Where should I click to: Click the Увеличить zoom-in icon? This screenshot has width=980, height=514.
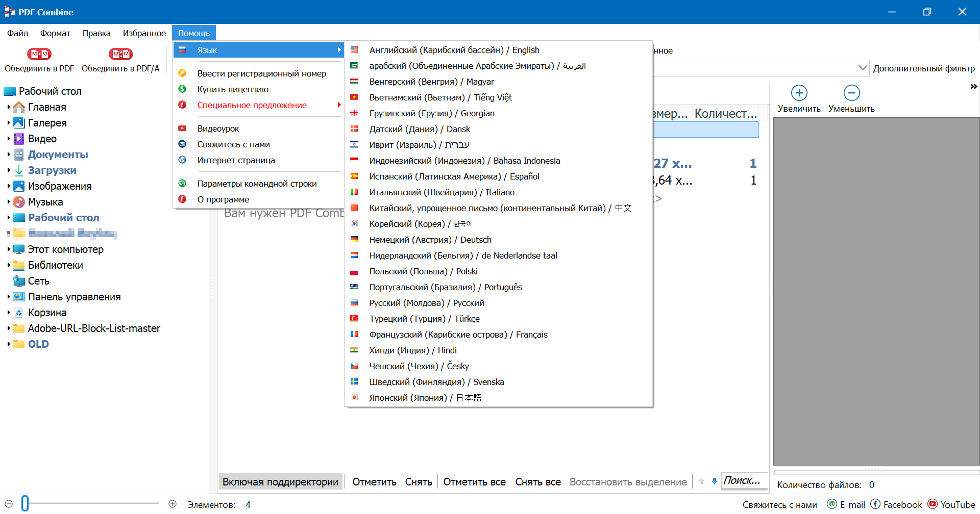[799, 93]
